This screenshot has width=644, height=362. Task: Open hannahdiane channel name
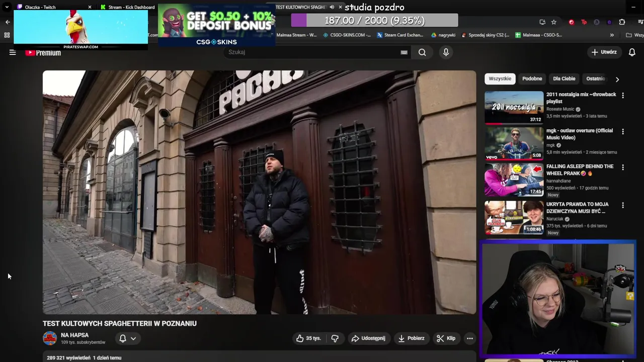pyautogui.click(x=559, y=180)
